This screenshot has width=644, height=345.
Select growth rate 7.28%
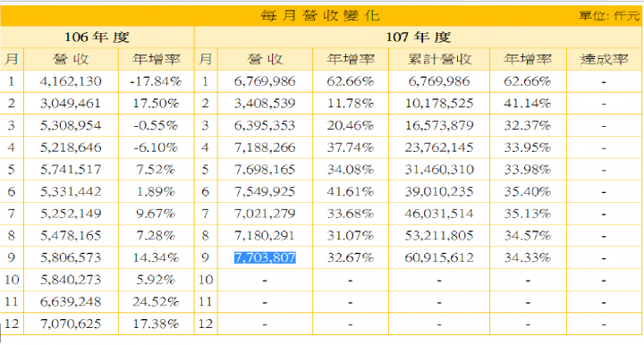point(156,236)
